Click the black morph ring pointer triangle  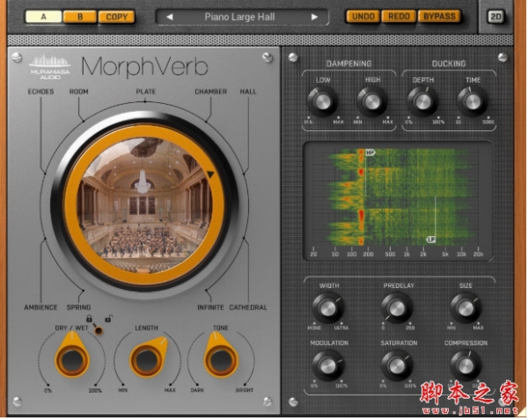point(210,174)
